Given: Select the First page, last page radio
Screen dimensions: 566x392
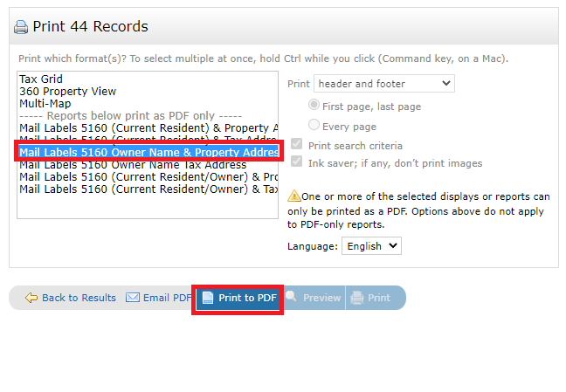Looking at the screenshot, I should (314, 106).
